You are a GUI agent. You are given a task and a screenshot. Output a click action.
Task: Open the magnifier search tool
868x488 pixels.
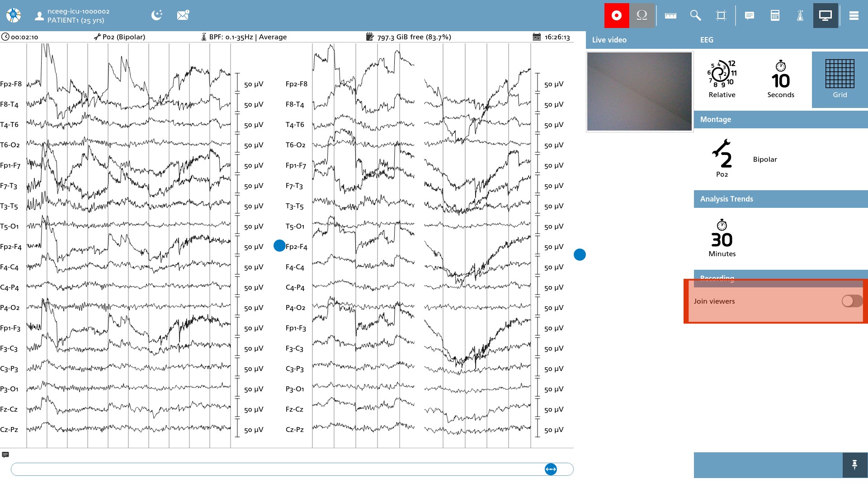695,15
